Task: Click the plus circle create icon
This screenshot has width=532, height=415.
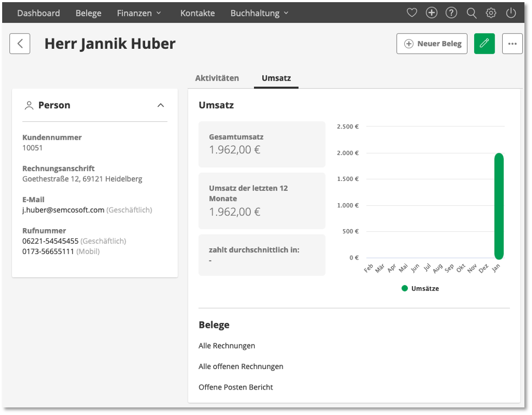Action: (431, 13)
